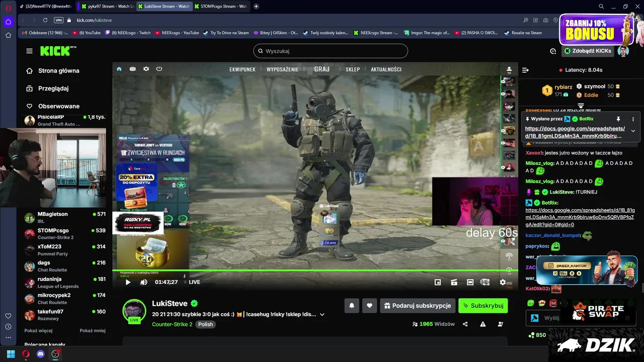Open Przeglądaj in sidebar
The image size is (644, 362).
pos(47,88)
